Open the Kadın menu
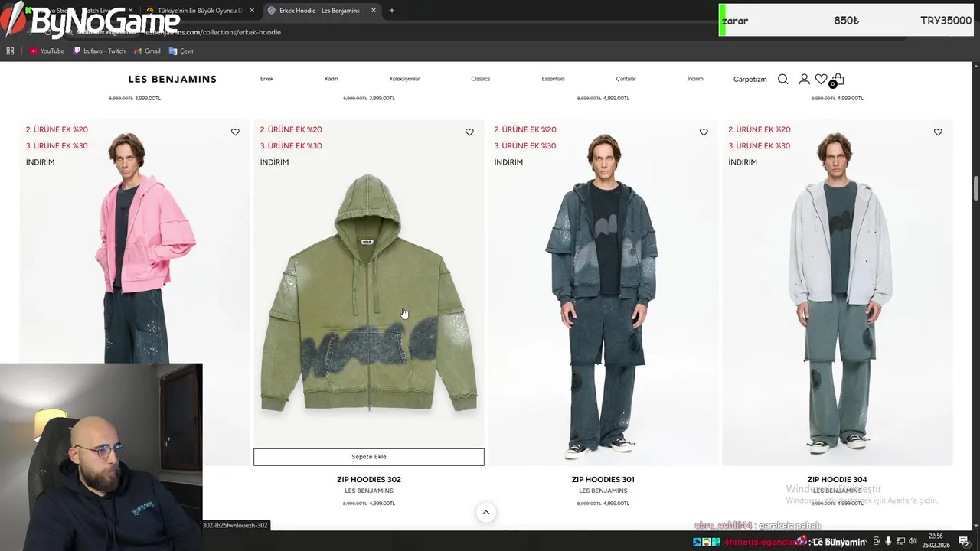This screenshot has width=980, height=551. click(331, 79)
